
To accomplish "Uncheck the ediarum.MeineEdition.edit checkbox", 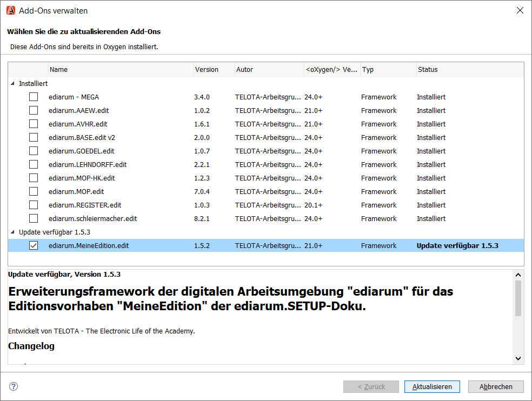I will (x=34, y=245).
